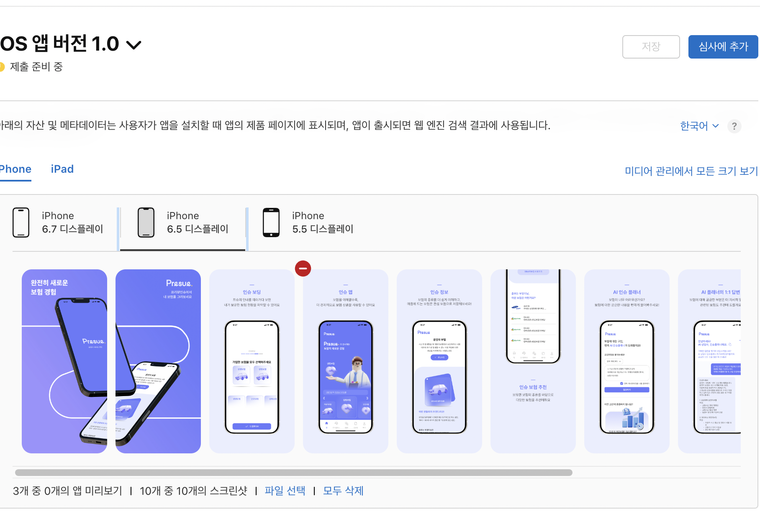Click the red remove screenshot badge

tap(303, 268)
